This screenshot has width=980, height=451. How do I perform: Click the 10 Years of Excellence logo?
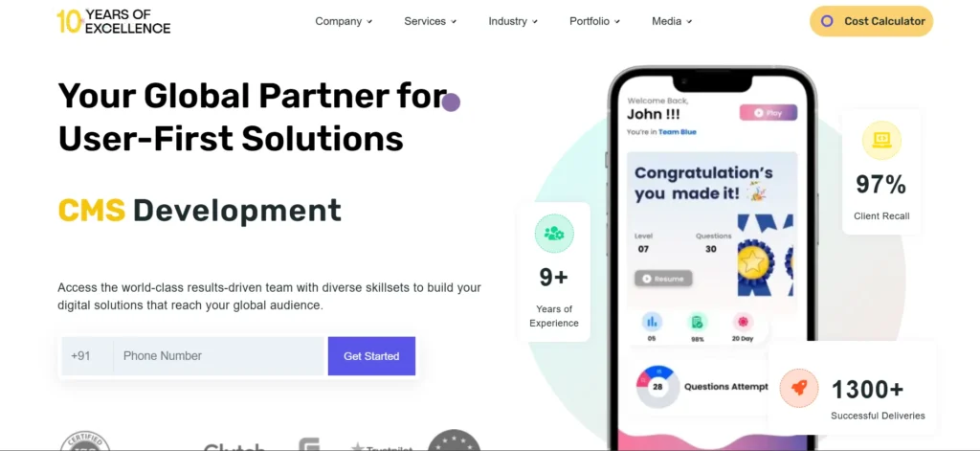(x=113, y=21)
